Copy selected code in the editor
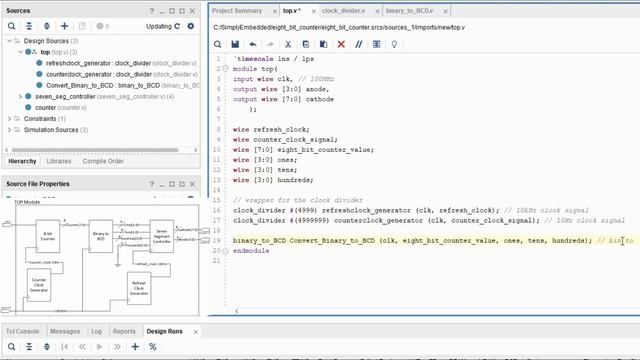The height and width of the screenshot is (360, 640). pos(306,44)
